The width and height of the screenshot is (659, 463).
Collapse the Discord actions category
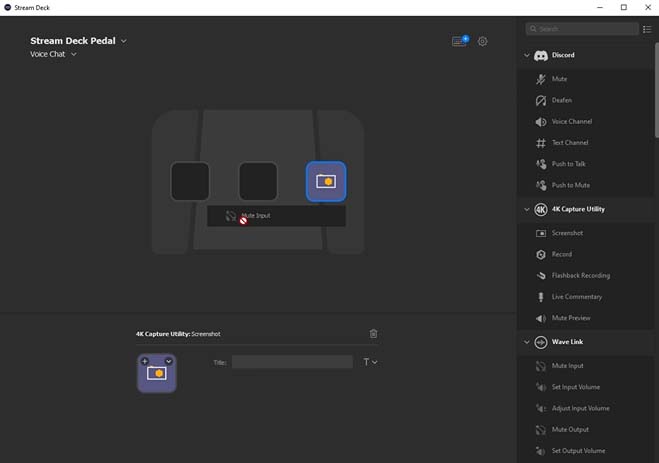(527, 55)
